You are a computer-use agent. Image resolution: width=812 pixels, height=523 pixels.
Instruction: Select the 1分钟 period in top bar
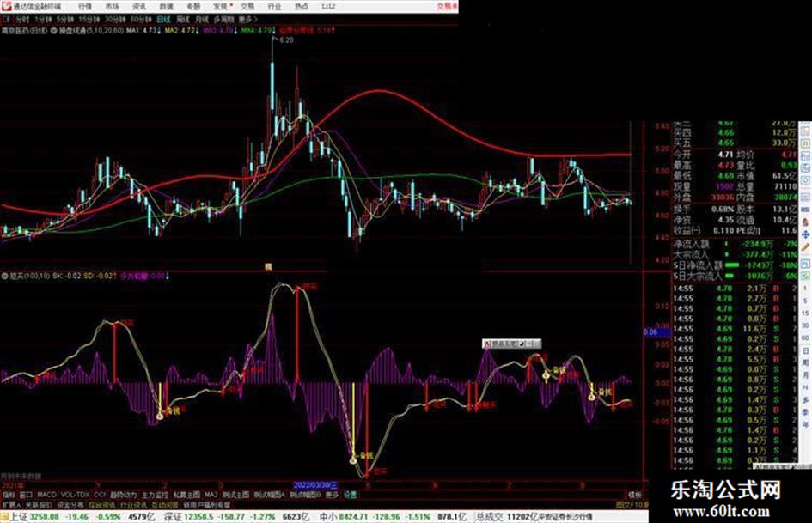click(x=43, y=20)
